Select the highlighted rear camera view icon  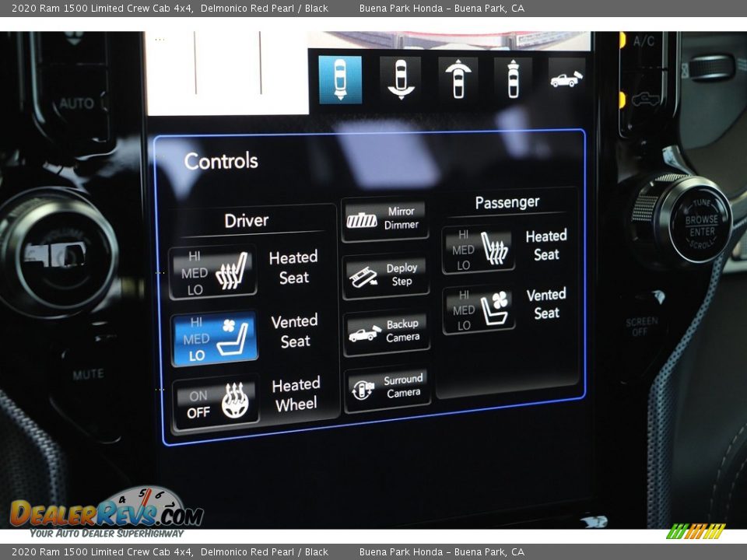pyautogui.click(x=340, y=79)
